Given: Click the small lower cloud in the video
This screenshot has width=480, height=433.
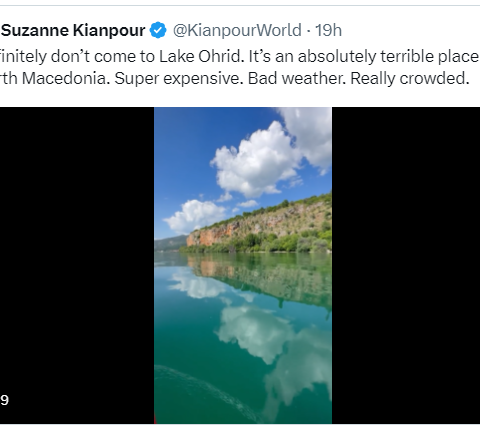Looking at the screenshot, I should tap(195, 215).
